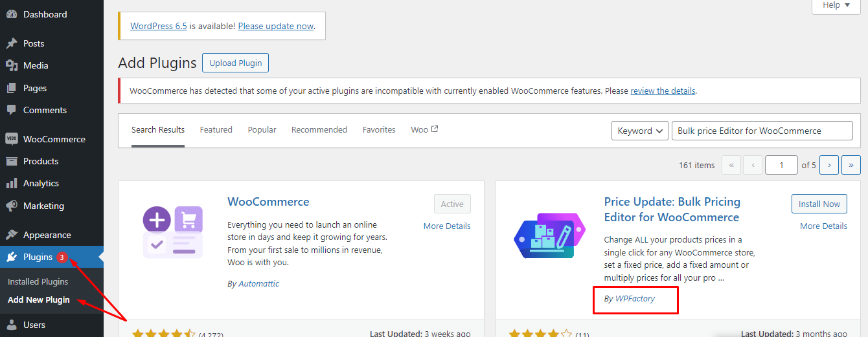Switch to the Featured tab
868x337 pixels.
pyautogui.click(x=216, y=129)
